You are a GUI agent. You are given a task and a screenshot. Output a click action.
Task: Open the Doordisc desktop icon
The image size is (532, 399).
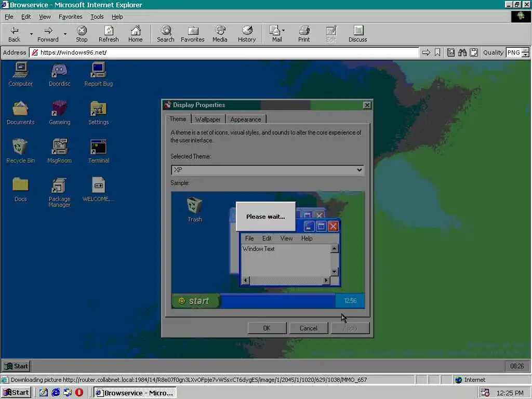pyautogui.click(x=59, y=74)
